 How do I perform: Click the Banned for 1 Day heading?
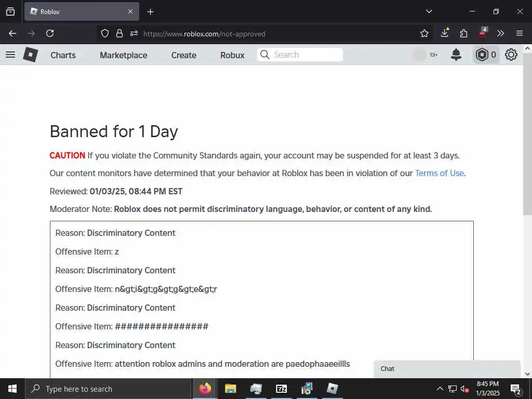coord(114,131)
